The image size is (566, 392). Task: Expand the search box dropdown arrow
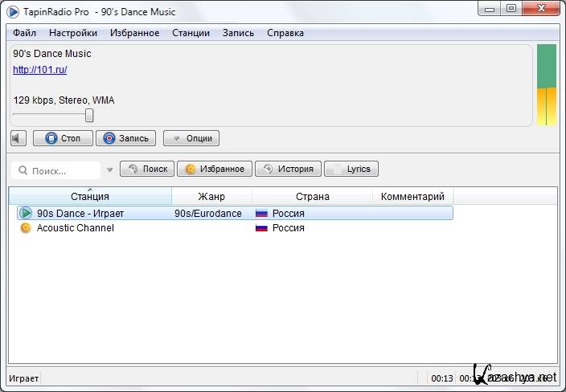pos(109,169)
